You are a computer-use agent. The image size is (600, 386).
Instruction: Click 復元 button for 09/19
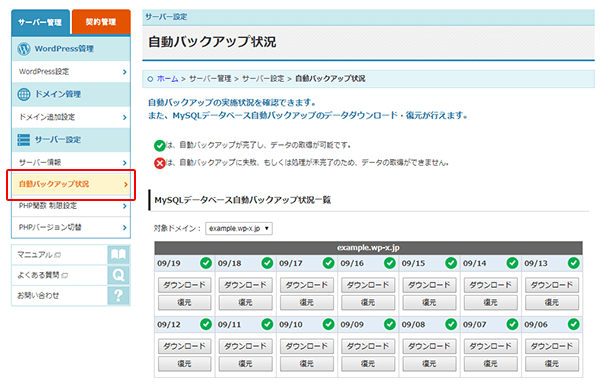[x=184, y=303]
